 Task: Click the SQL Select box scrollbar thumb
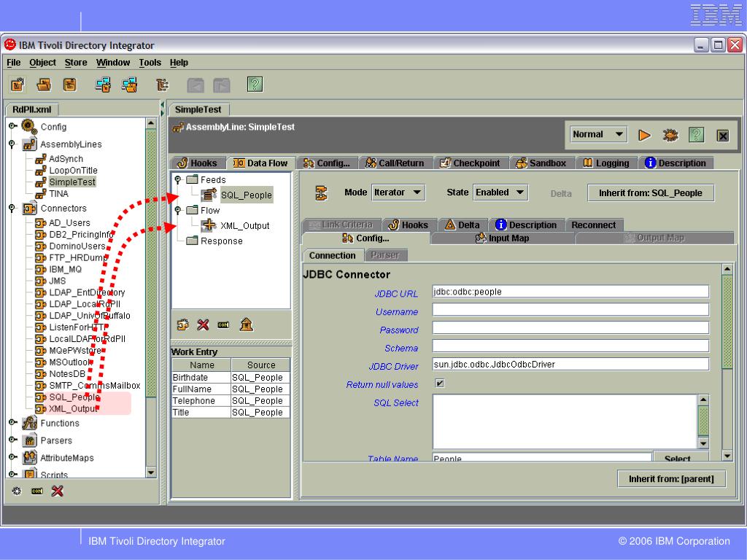tap(703, 421)
